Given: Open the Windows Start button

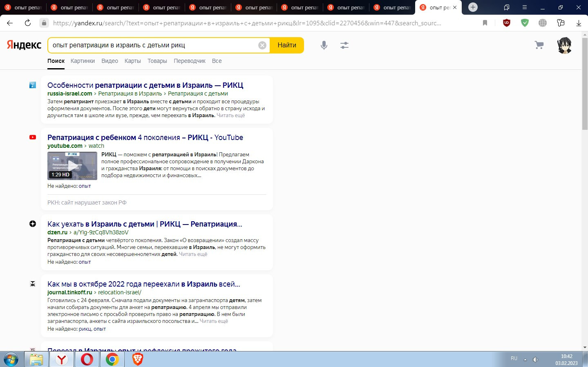Looking at the screenshot, I should pos(11,360).
